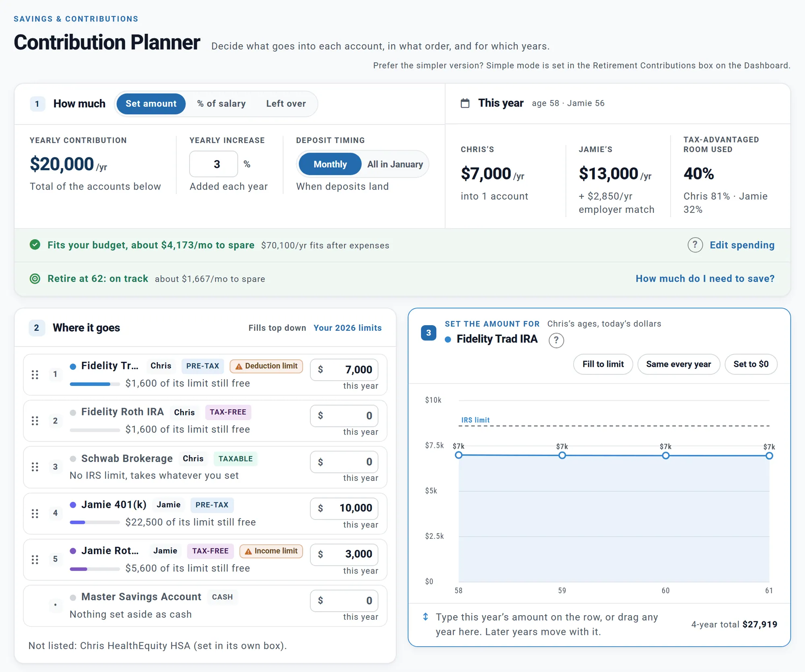Viewport: 805px width, 672px height.
Task: Click the purple dot on Jamie 401(k) row
Action: pos(73,505)
